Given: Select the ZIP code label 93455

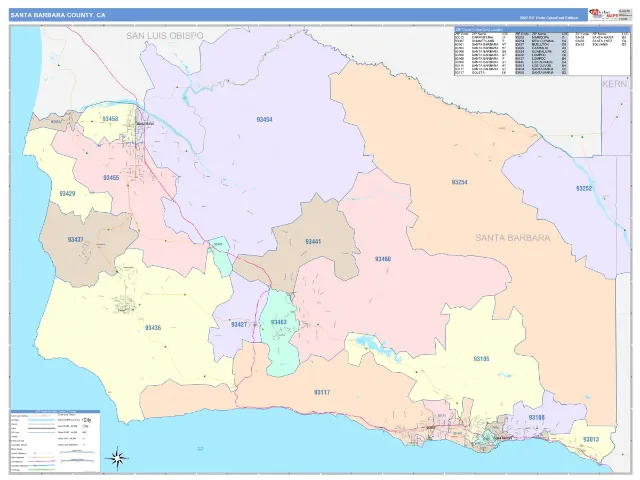Looking at the screenshot, I should pyautogui.click(x=111, y=178).
